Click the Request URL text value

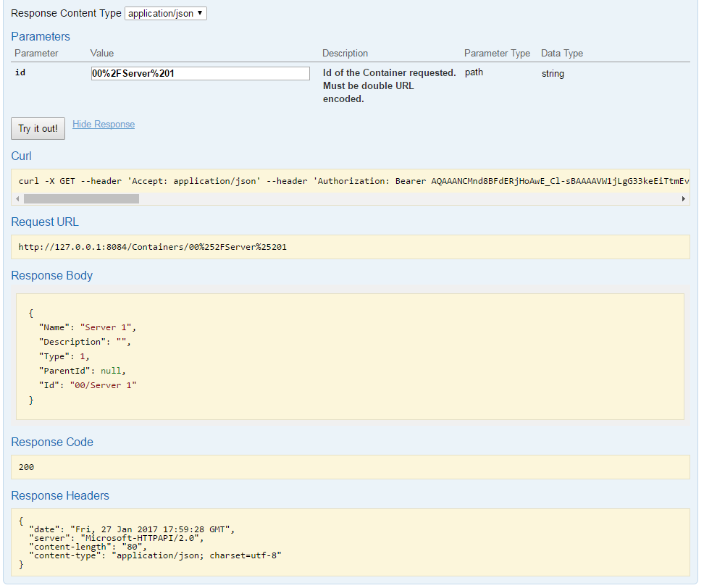tap(153, 247)
